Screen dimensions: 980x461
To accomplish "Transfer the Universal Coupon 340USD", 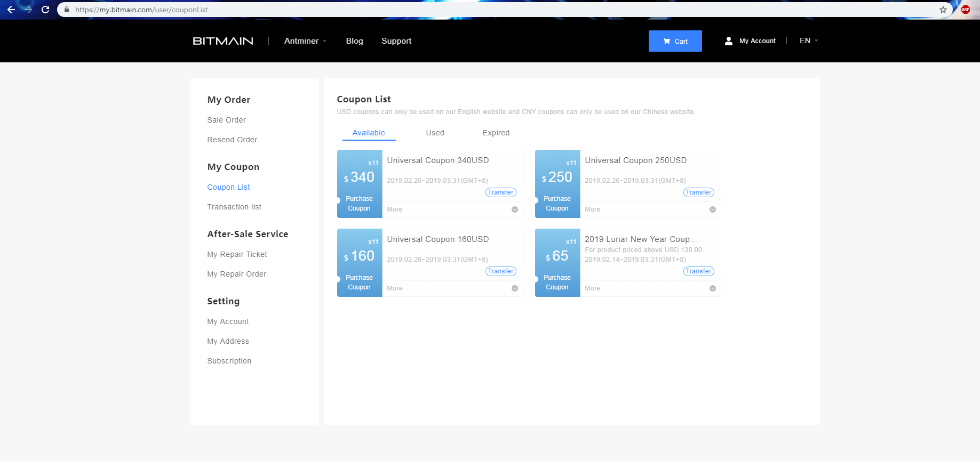I will [x=501, y=192].
